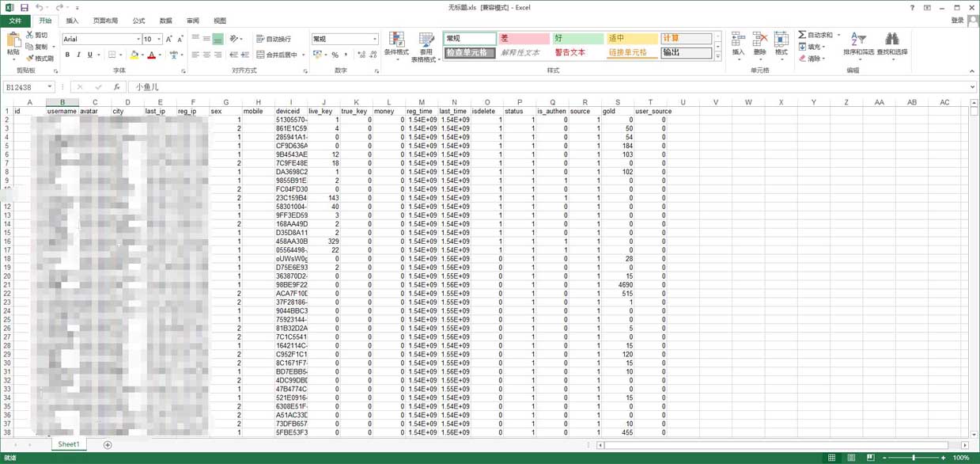The height and width of the screenshot is (464, 980).
Task: Switch to Normal view in status bar
Action: (832, 458)
